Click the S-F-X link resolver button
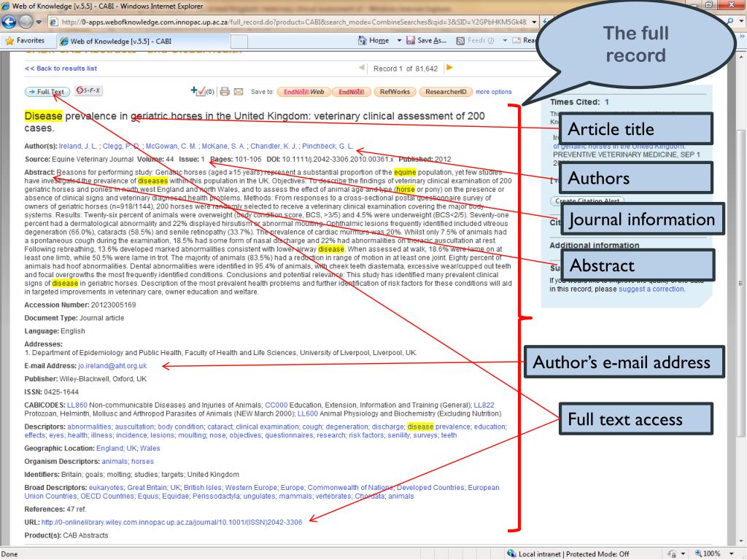The height and width of the screenshot is (560, 747). pyautogui.click(x=88, y=90)
